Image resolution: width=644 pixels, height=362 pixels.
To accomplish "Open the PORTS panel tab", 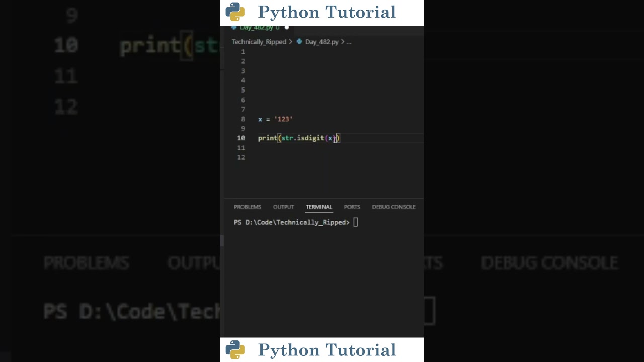I will [x=352, y=207].
